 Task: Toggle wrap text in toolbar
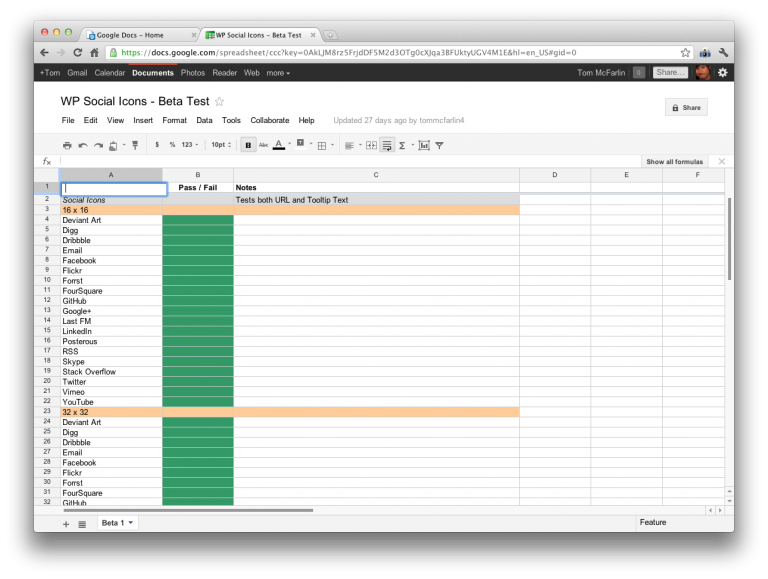tap(387, 145)
